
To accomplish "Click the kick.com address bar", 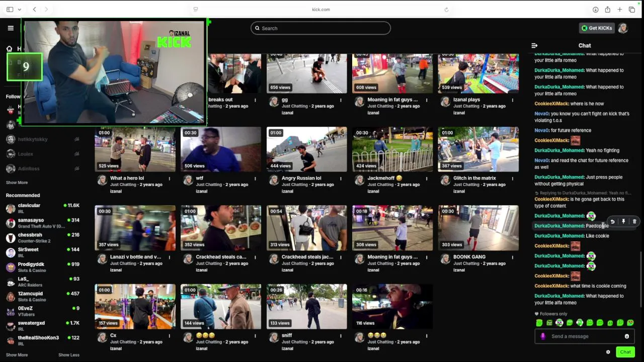I will coord(320,10).
